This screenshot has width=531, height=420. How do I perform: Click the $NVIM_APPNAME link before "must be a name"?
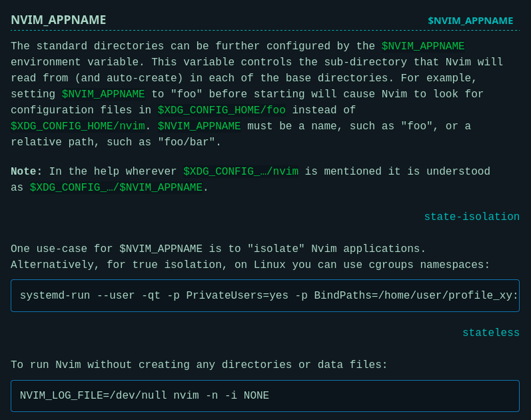click(x=199, y=127)
